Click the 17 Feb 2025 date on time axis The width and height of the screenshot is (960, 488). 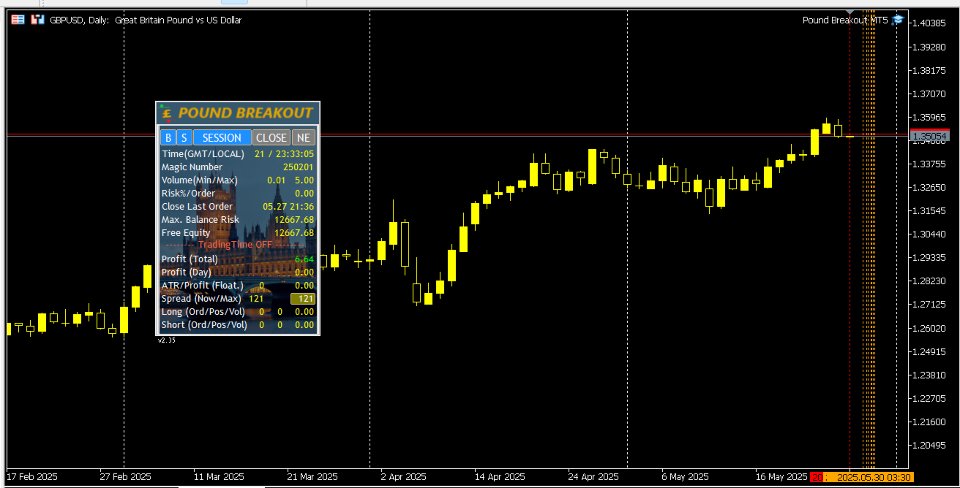(31, 476)
